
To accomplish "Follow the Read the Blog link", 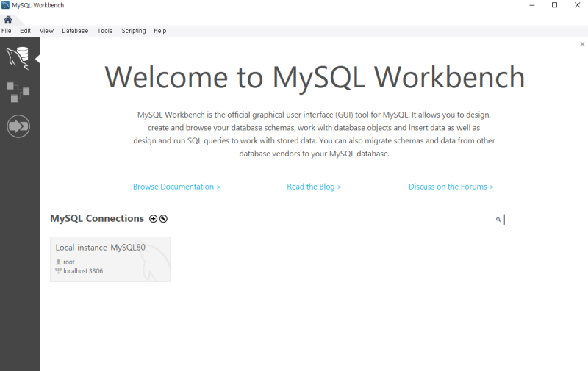I will point(314,187).
